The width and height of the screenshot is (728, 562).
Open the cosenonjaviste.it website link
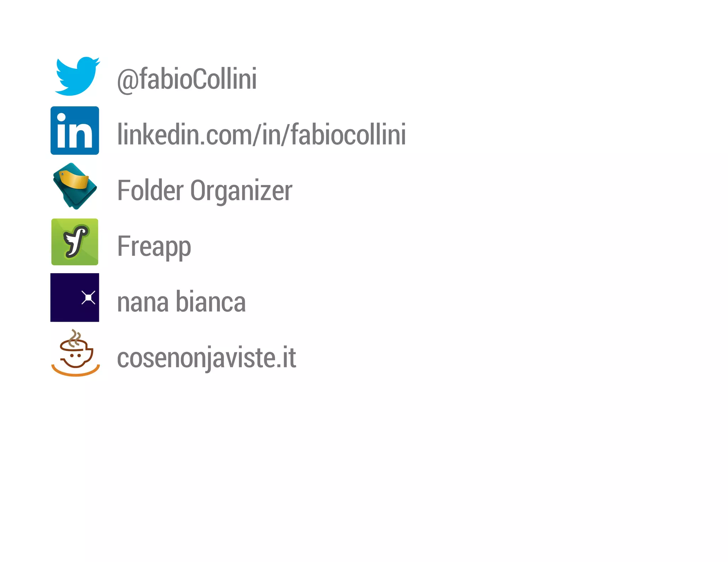pyautogui.click(x=207, y=357)
